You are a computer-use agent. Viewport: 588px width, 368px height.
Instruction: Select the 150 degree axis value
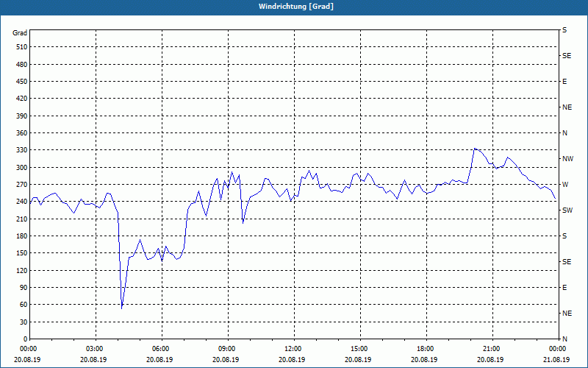tap(22, 253)
